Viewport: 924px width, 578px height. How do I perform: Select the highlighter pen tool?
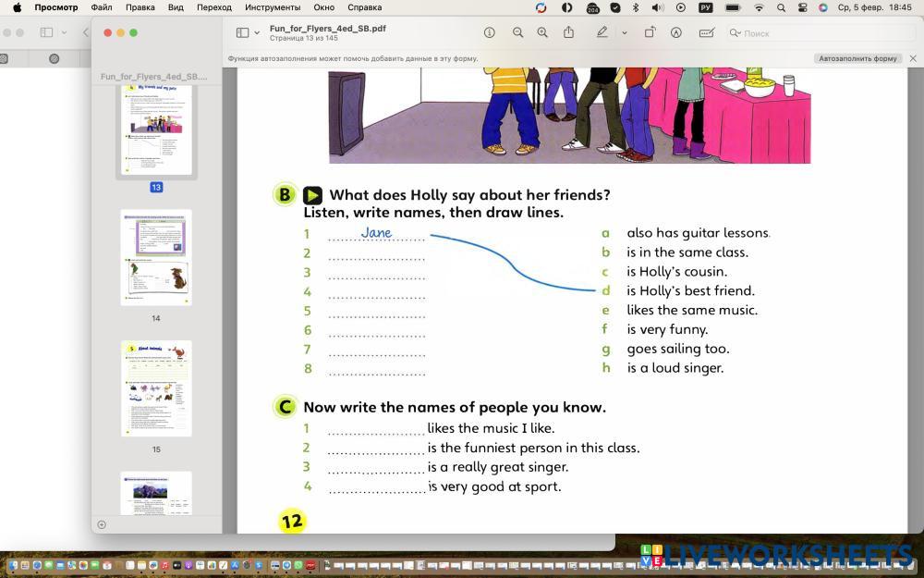602,32
